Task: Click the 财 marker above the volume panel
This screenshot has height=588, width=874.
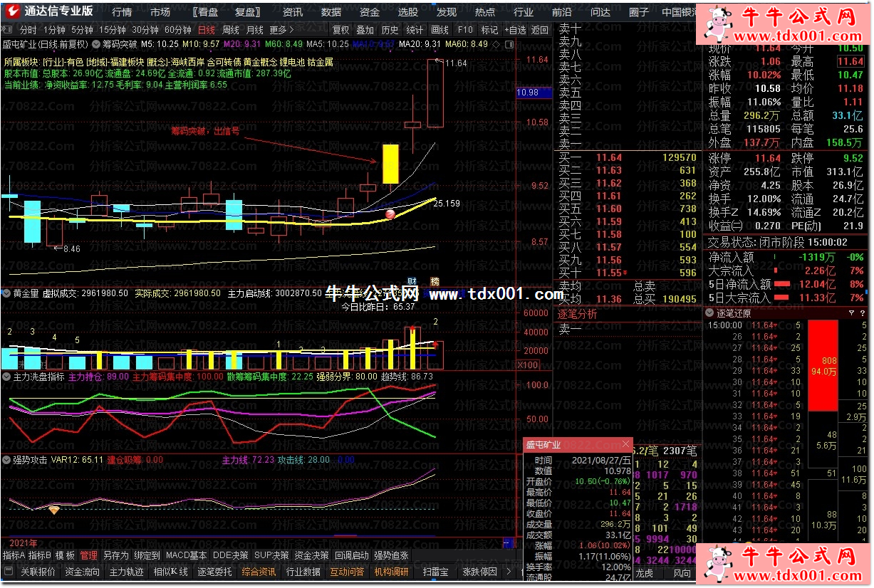Action: pyautogui.click(x=412, y=281)
